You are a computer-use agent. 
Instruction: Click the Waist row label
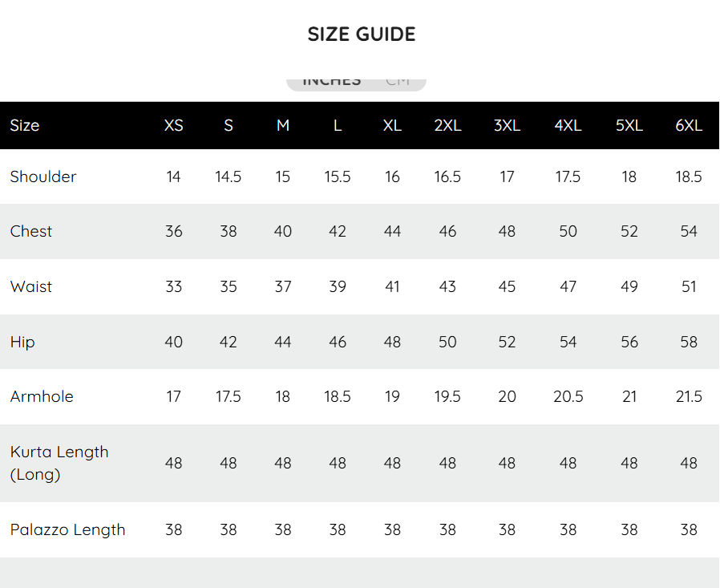point(31,287)
